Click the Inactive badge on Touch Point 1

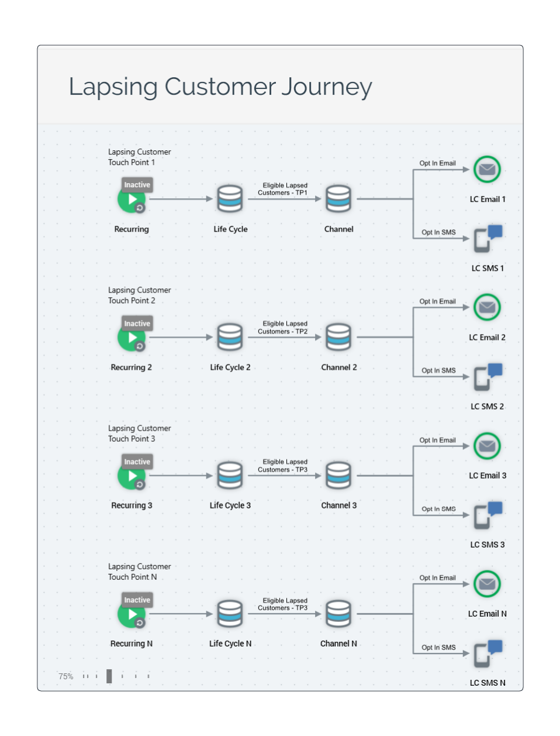point(137,185)
